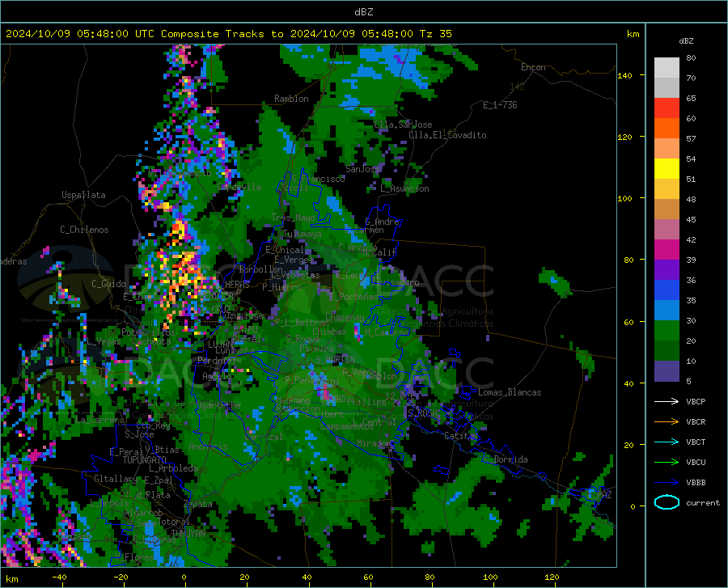The height and width of the screenshot is (588, 728).
Task: Click the '-40' x-axis tick label
Action: pos(59,577)
